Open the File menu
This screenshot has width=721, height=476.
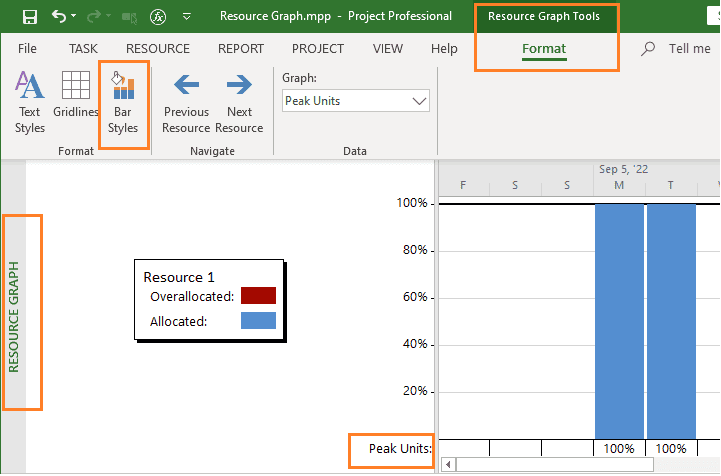point(27,49)
